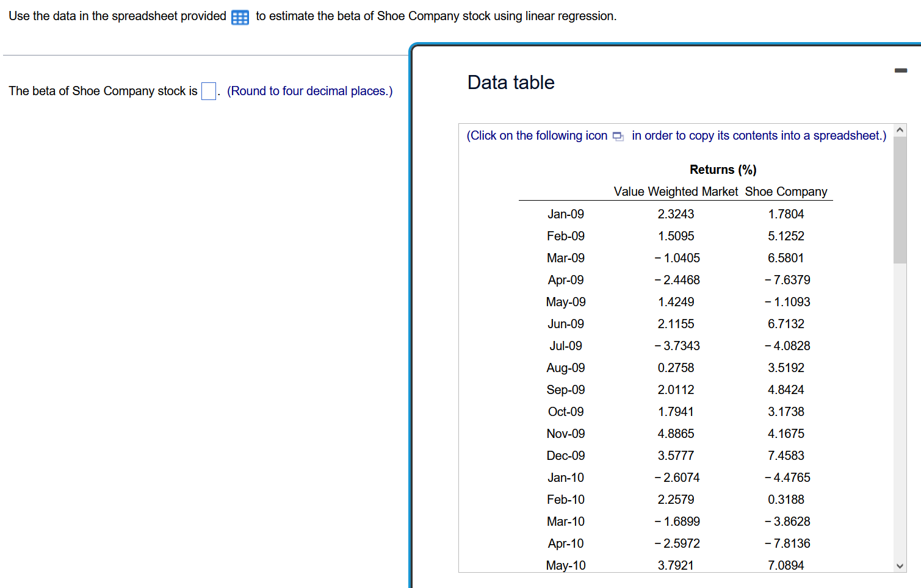Viewport: 921px width, 588px height.
Task: Click the scrollbar chevron at the table bottom
Action: [900, 565]
